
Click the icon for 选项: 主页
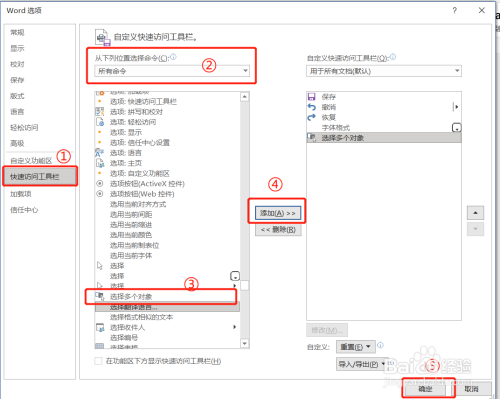click(x=100, y=163)
